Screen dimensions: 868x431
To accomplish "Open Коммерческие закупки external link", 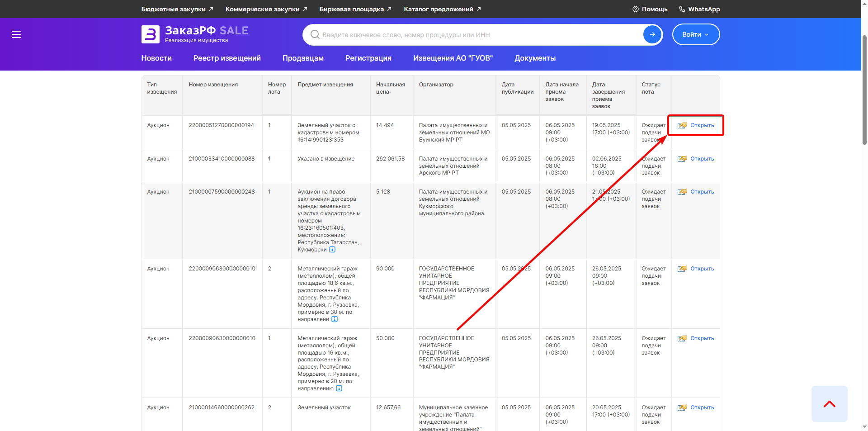I will 266,9.
